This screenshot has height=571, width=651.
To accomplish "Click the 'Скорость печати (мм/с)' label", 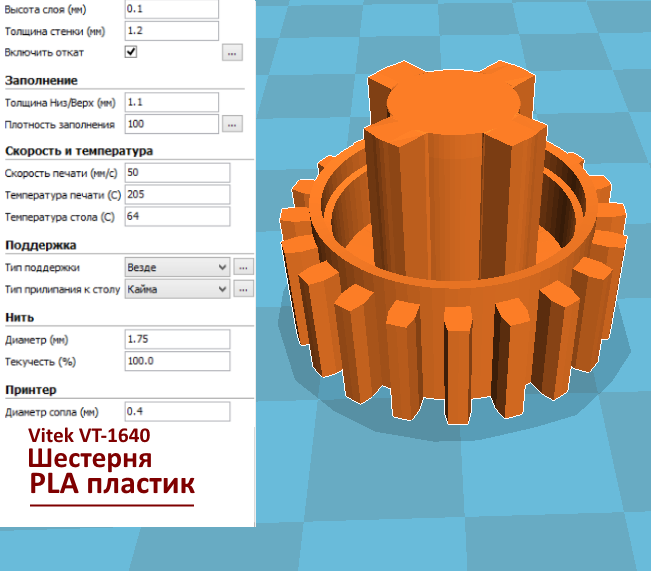I will [x=61, y=174].
